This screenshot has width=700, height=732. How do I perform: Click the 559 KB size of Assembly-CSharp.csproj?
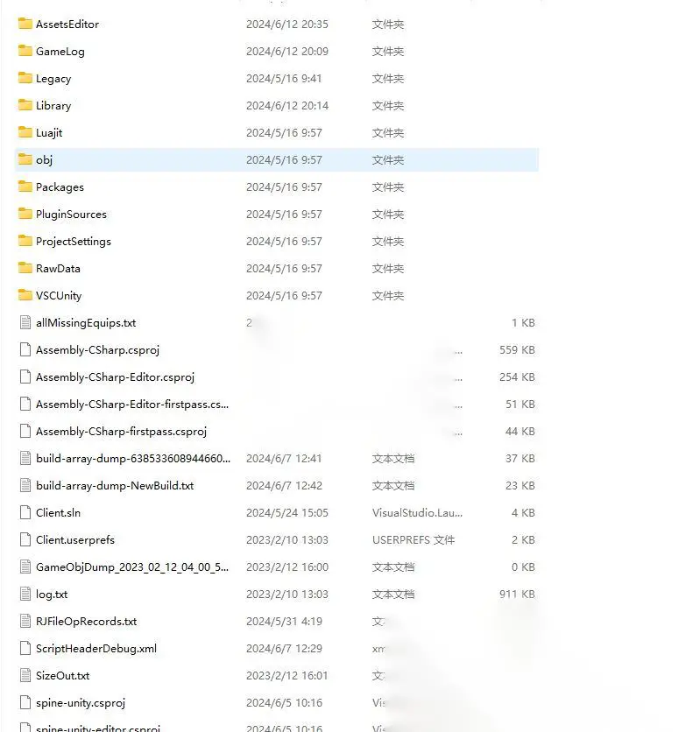coord(517,349)
